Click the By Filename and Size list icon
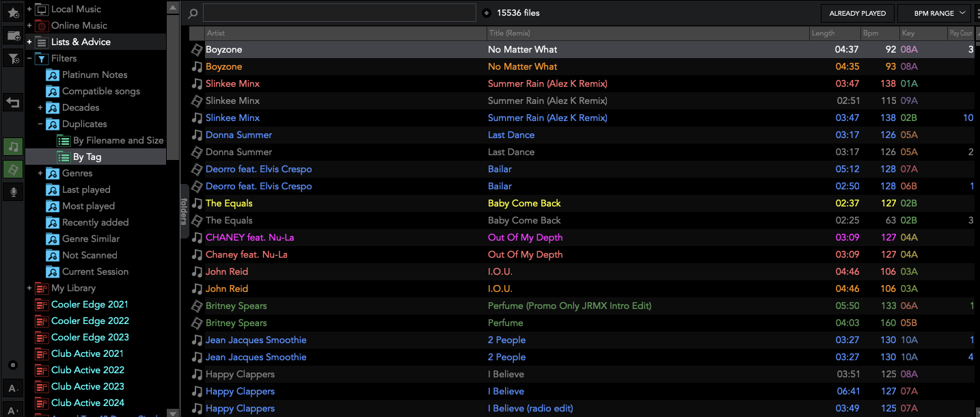Viewport: 980px width, 417px height. click(64, 140)
